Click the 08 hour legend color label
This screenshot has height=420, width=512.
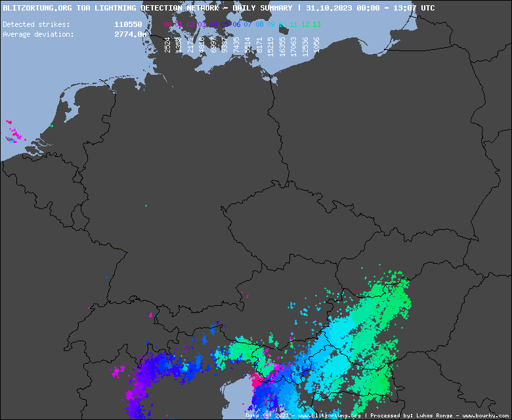coord(259,24)
